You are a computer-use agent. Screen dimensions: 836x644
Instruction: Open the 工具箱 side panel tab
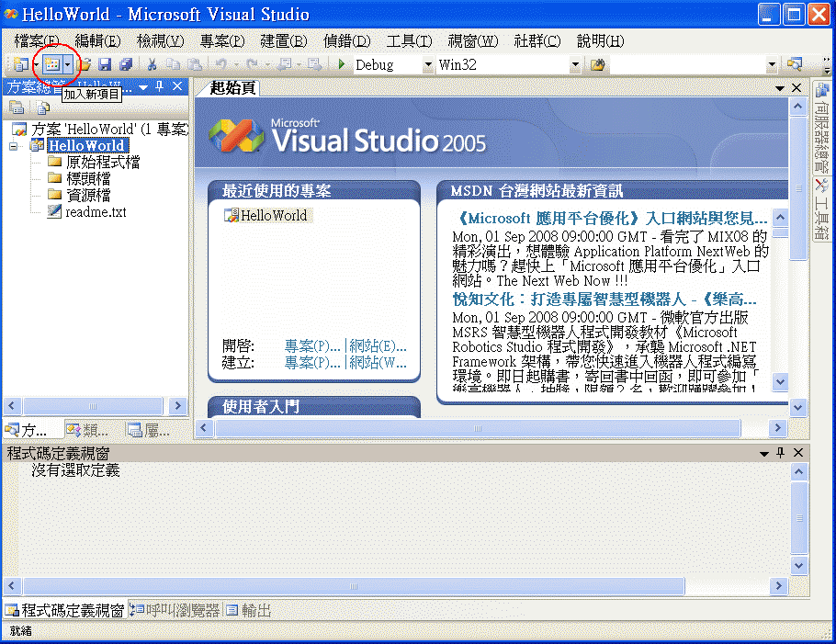point(821,209)
